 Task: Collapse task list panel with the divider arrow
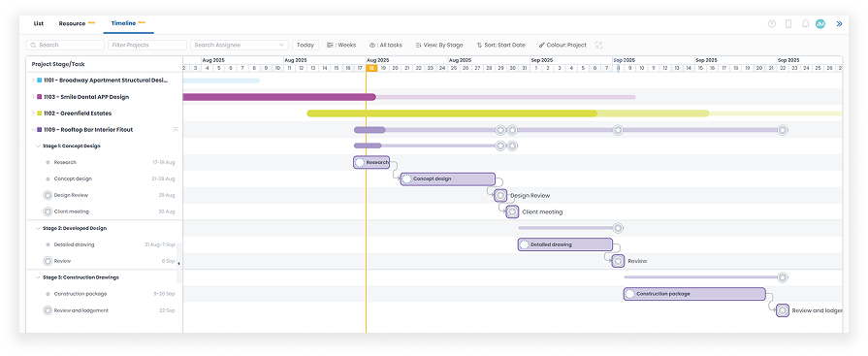(x=178, y=264)
